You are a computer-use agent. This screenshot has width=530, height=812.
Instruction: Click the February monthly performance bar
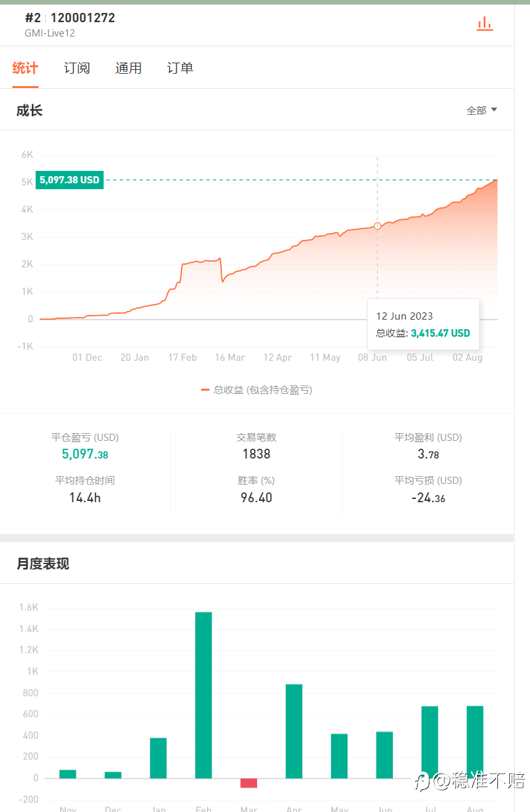204,695
